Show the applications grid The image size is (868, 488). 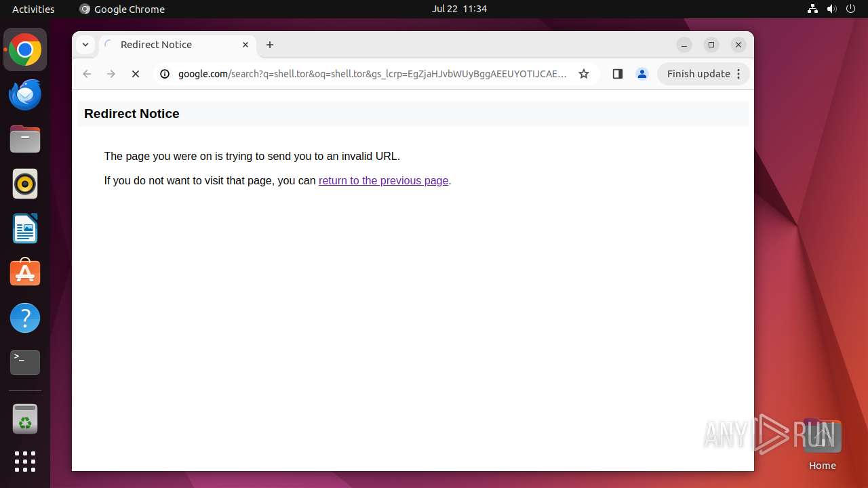25,462
